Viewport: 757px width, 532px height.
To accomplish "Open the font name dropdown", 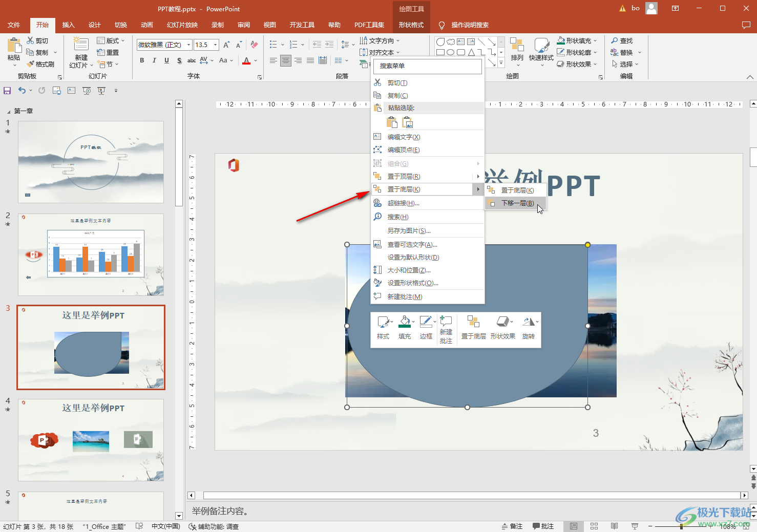I will 188,45.
